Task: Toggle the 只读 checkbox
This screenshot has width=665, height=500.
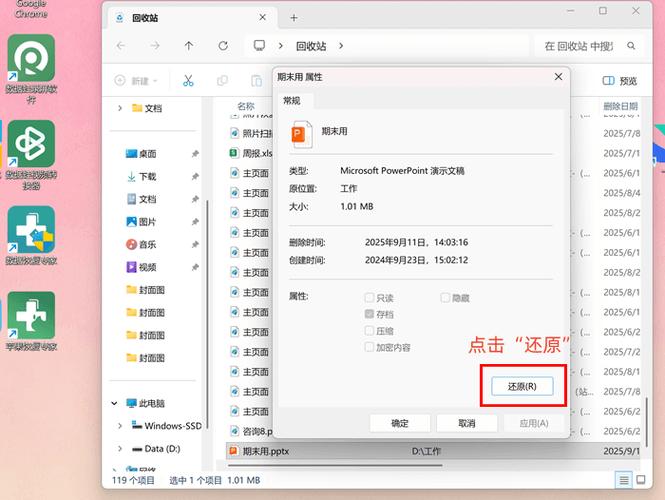Action: coord(369,298)
